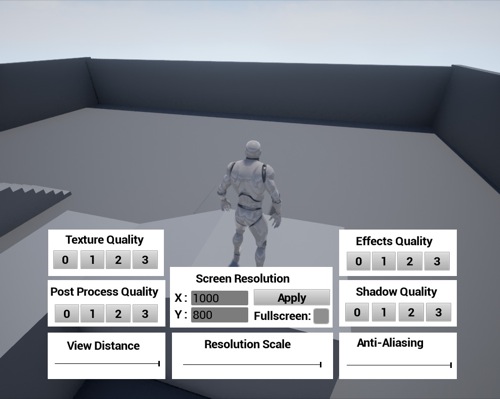Set Texture Quality to 3

(145, 260)
